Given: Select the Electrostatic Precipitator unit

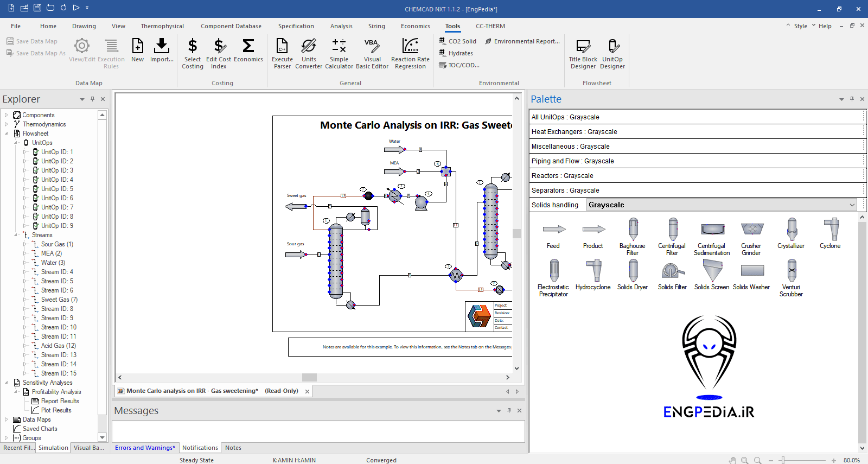Looking at the screenshot, I should pos(553,278).
